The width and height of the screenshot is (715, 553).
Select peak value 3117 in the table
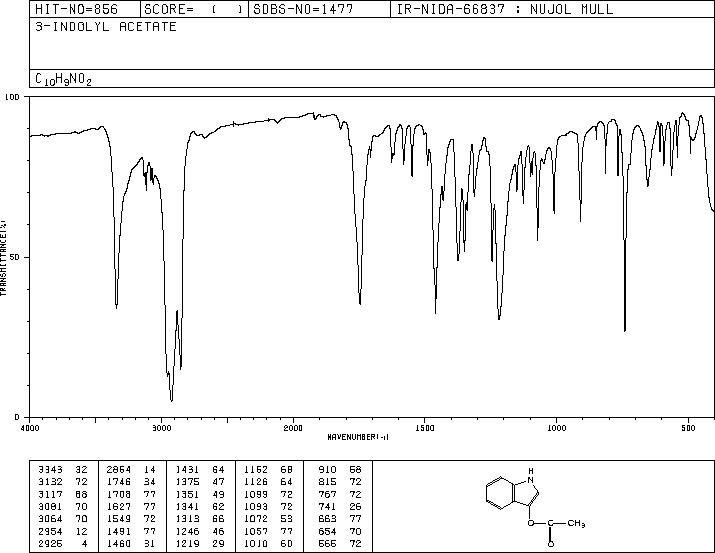[x=50, y=494]
